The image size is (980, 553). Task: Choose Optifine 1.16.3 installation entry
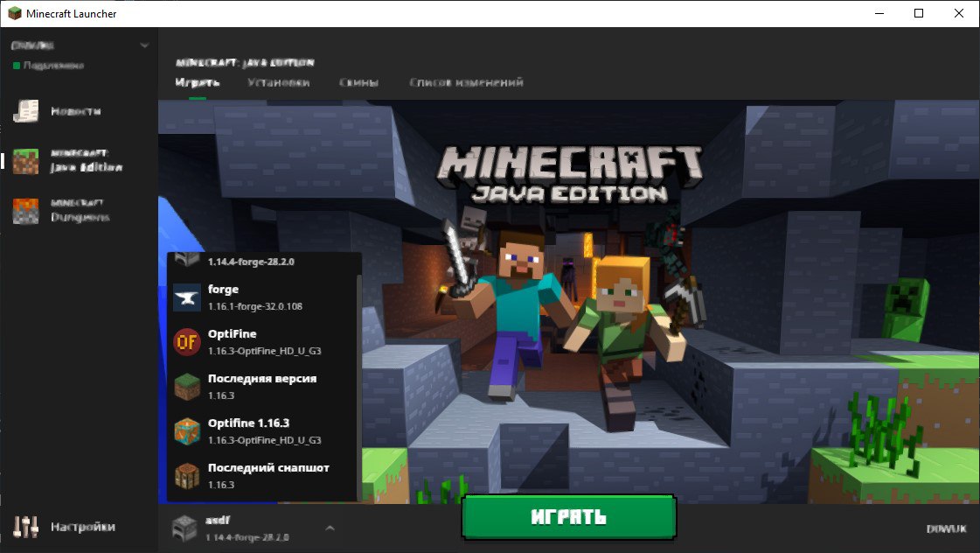coord(262,431)
